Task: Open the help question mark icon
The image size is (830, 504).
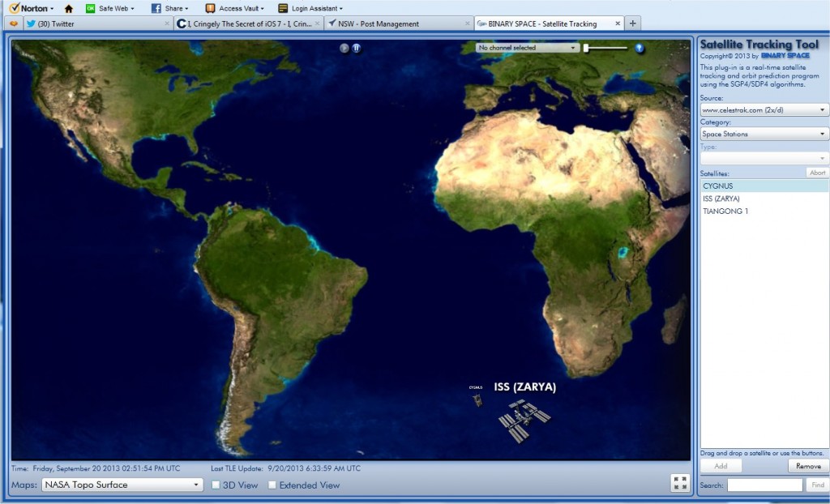Action: [x=640, y=49]
